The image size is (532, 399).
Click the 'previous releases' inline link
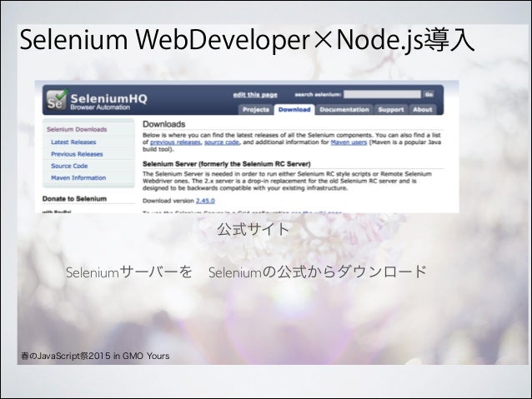(175, 142)
